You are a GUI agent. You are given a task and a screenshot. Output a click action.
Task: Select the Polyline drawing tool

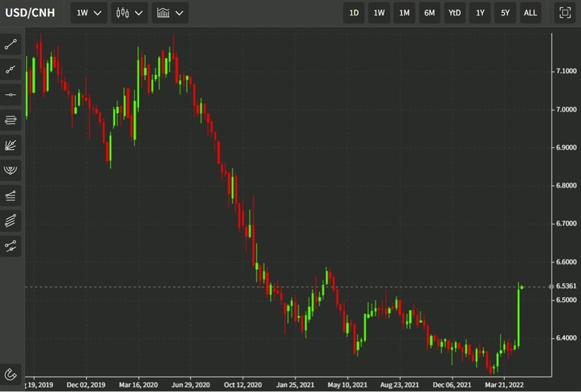point(11,69)
